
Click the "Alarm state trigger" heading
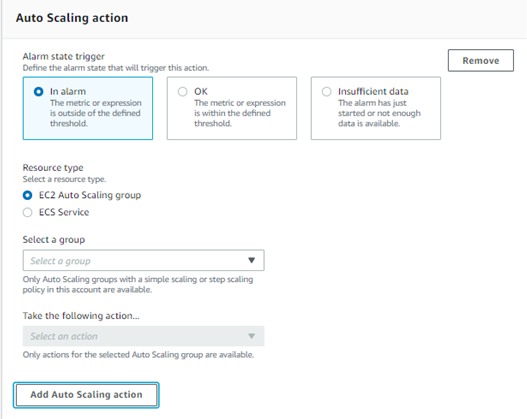64,56
